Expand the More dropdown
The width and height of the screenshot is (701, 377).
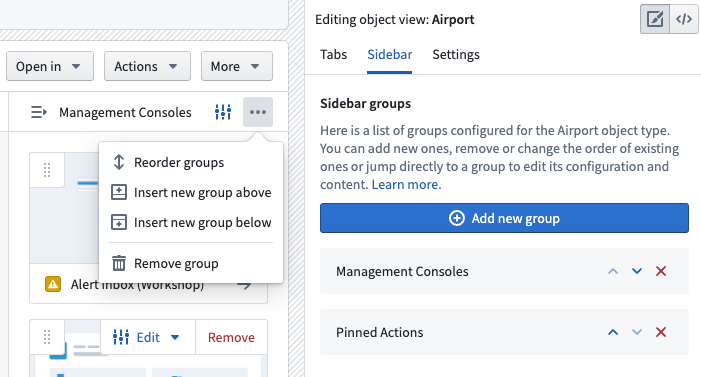point(236,66)
